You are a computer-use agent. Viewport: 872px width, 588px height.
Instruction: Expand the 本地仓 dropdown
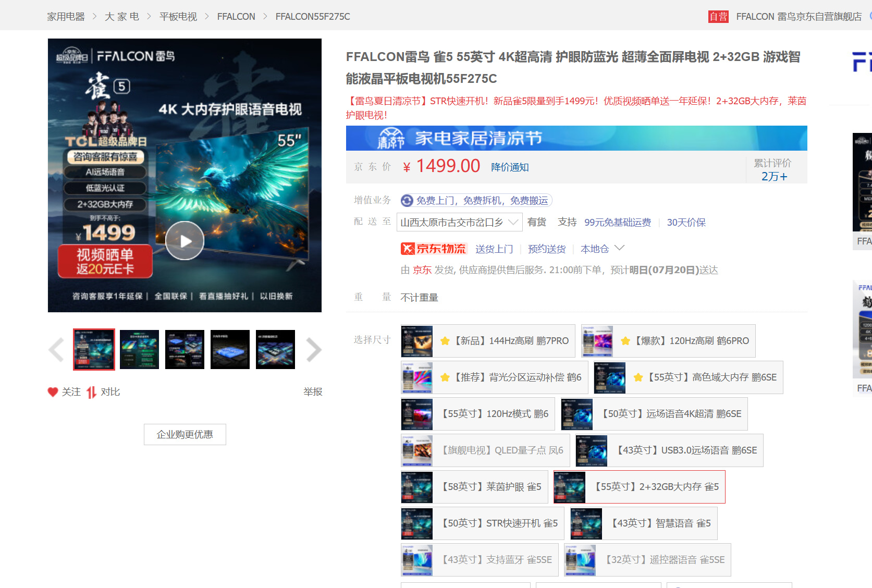point(602,249)
